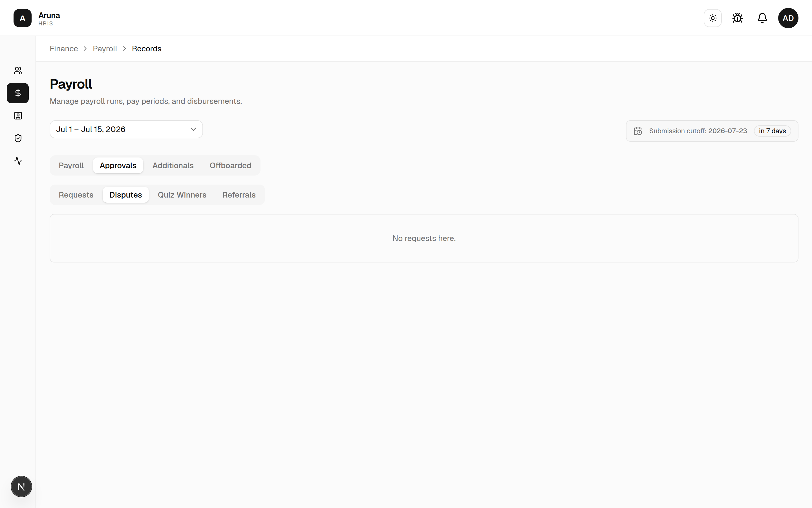Select the Disputes sub-tab
The image size is (812, 508).
[x=126, y=195]
